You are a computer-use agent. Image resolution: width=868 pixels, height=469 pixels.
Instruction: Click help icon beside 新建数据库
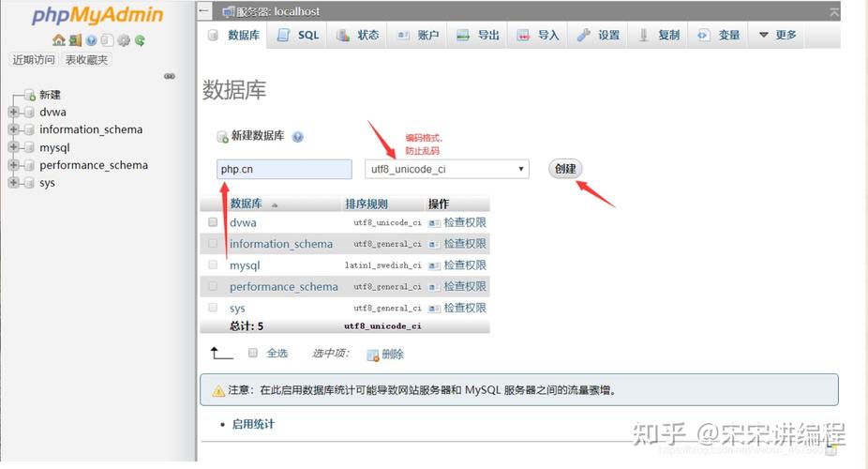[298, 137]
